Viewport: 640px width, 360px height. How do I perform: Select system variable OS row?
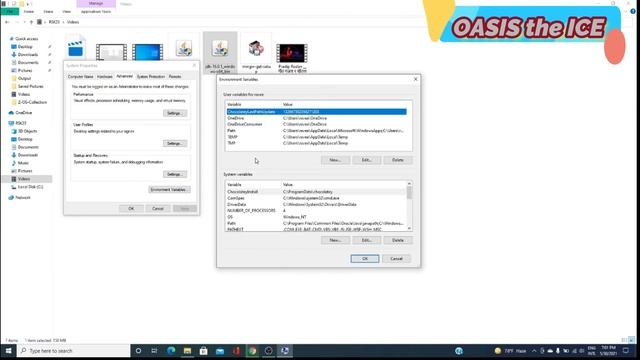coord(316,217)
